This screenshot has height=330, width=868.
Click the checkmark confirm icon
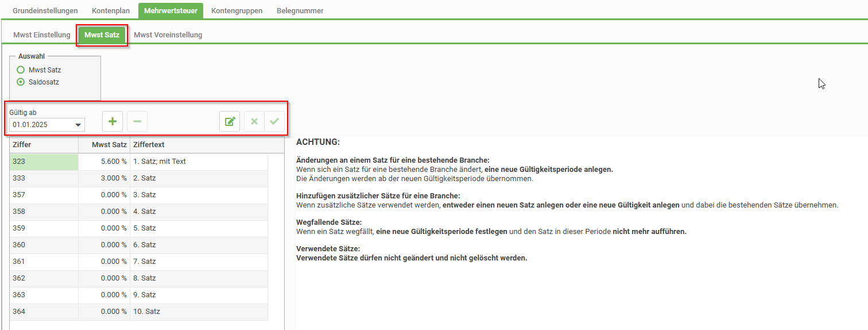(x=274, y=121)
